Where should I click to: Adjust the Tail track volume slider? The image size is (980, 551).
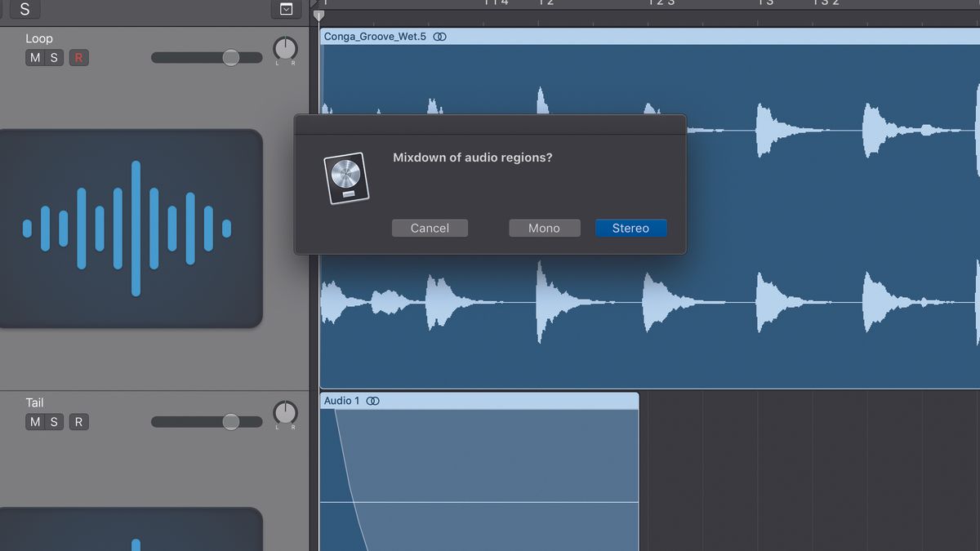pyautogui.click(x=231, y=421)
